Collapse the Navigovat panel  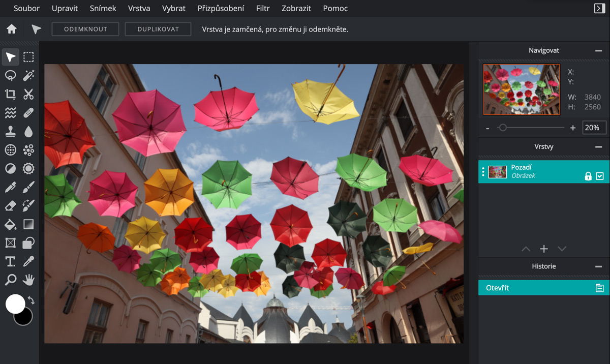(598, 50)
